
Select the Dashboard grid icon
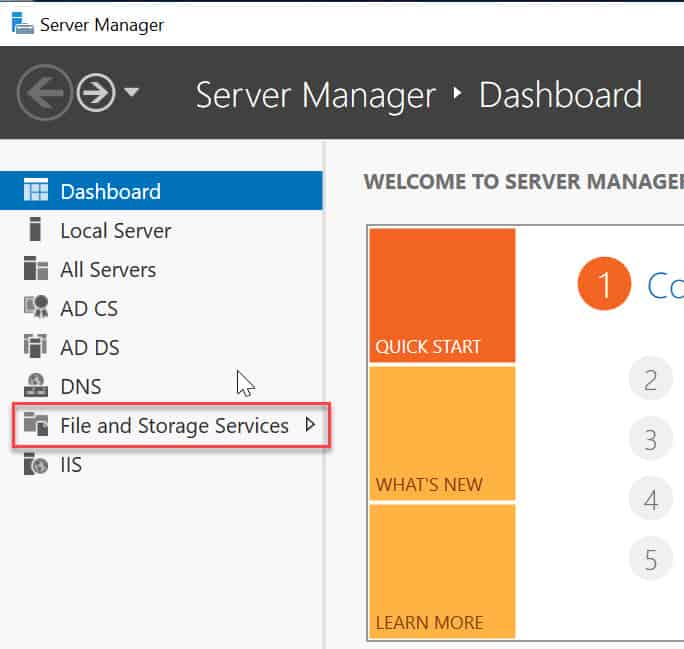point(36,190)
